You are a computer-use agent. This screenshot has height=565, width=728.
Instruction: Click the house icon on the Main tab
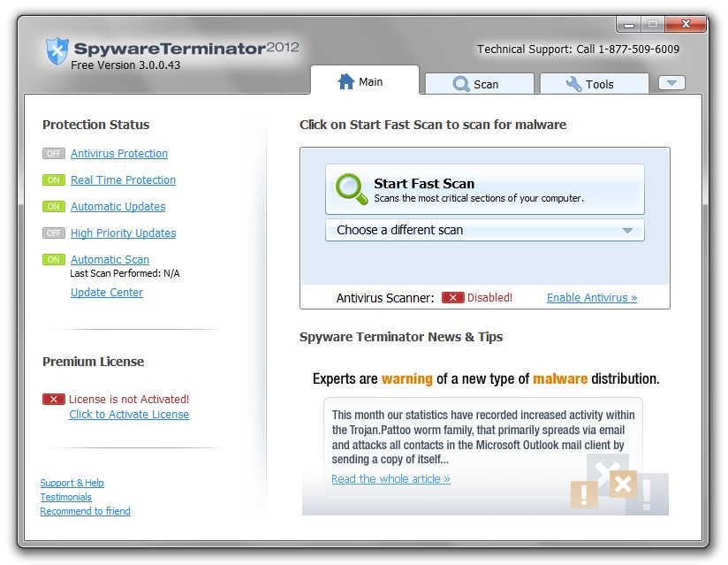click(x=345, y=81)
